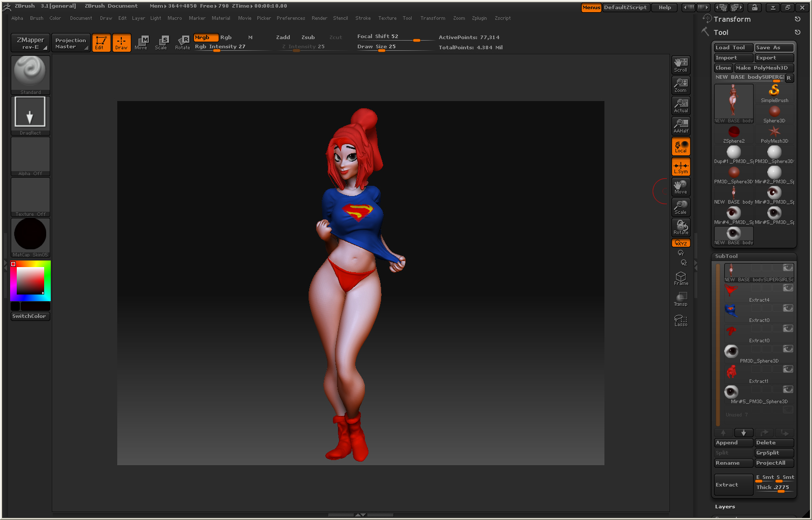
Task: Collapse the Tool palette header
Action: pyautogui.click(x=721, y=32)
